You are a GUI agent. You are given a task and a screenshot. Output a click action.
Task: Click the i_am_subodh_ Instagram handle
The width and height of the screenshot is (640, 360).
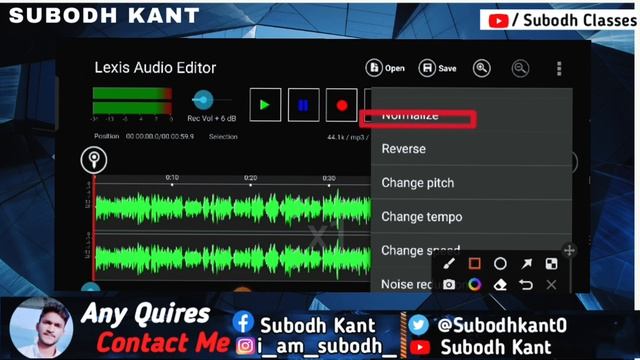[327, 346]
